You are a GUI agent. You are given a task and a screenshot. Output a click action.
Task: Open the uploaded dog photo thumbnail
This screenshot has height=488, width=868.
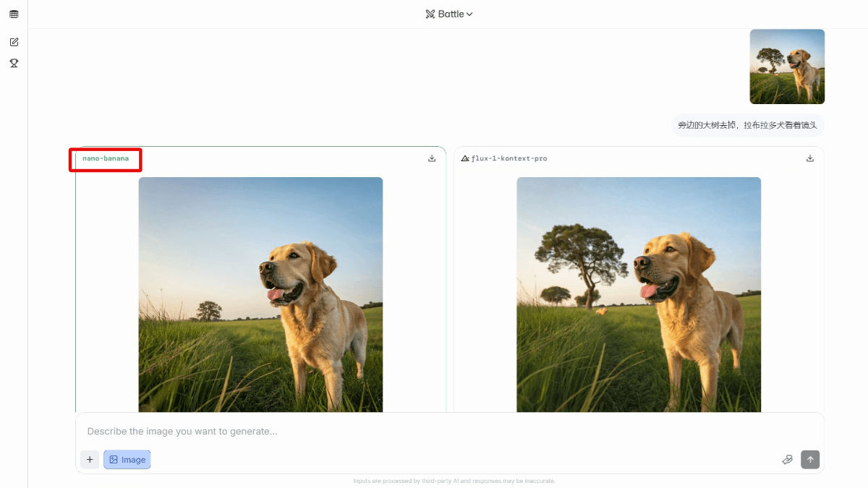(787, 67)
